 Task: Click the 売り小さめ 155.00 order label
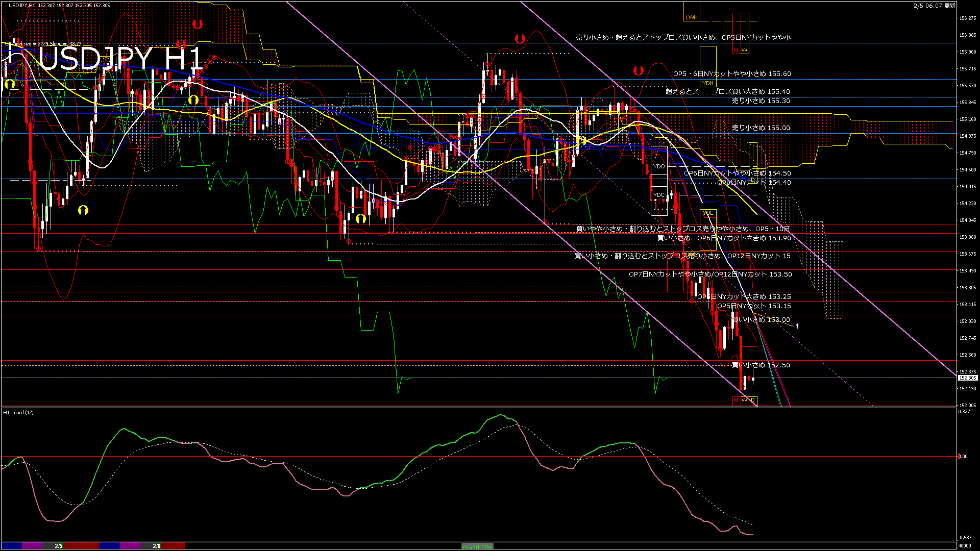761,128
